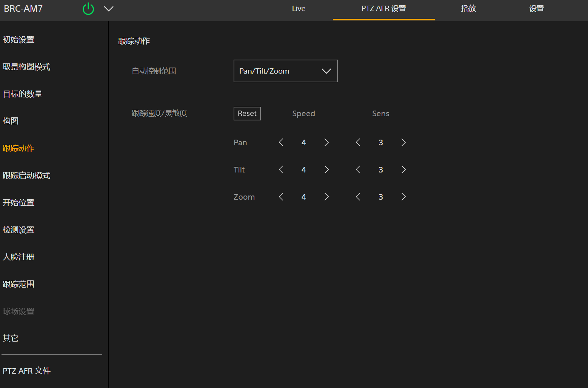Reset tracking speed and sensitivity values
This screenshot has width=588, height=388.
click(x=247, y=114)
